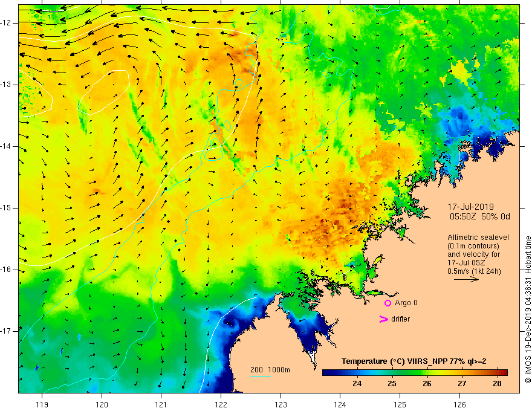532x411 pixels.
Task: Click the '(0.1m contours)' text
Action: (x=473, y=246)
